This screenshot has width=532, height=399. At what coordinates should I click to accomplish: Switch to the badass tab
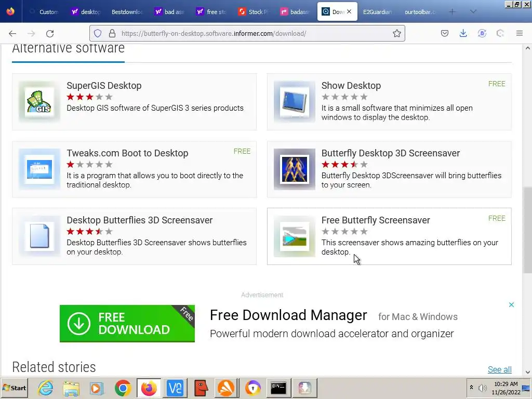[x=295, y=12]
